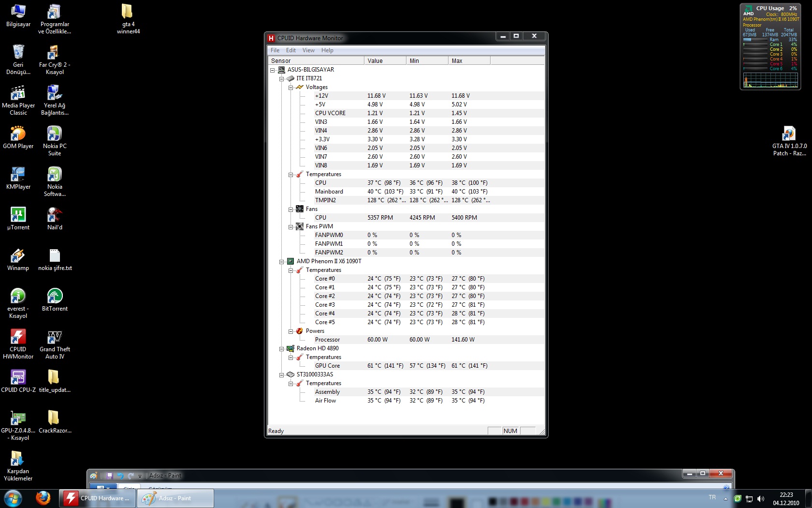Launch Firefox from the taskbar
Viewport: 812px width, 508px height.
pyautogui.click(x=43, y=498)
